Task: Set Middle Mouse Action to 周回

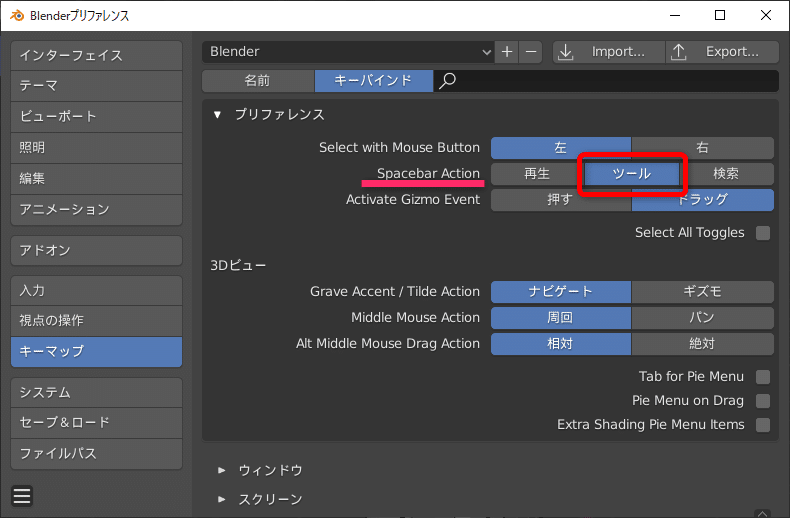Action: 561,317
